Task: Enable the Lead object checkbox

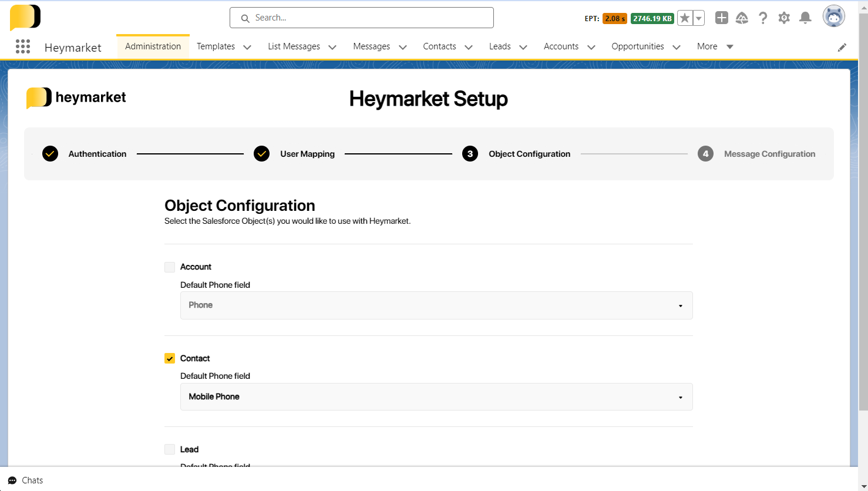Action: point(170,449)
